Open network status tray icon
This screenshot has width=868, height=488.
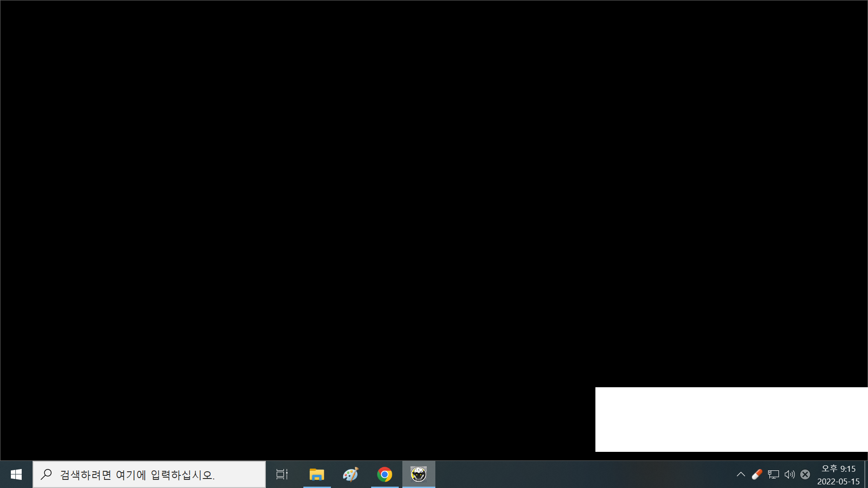(774, 474)
